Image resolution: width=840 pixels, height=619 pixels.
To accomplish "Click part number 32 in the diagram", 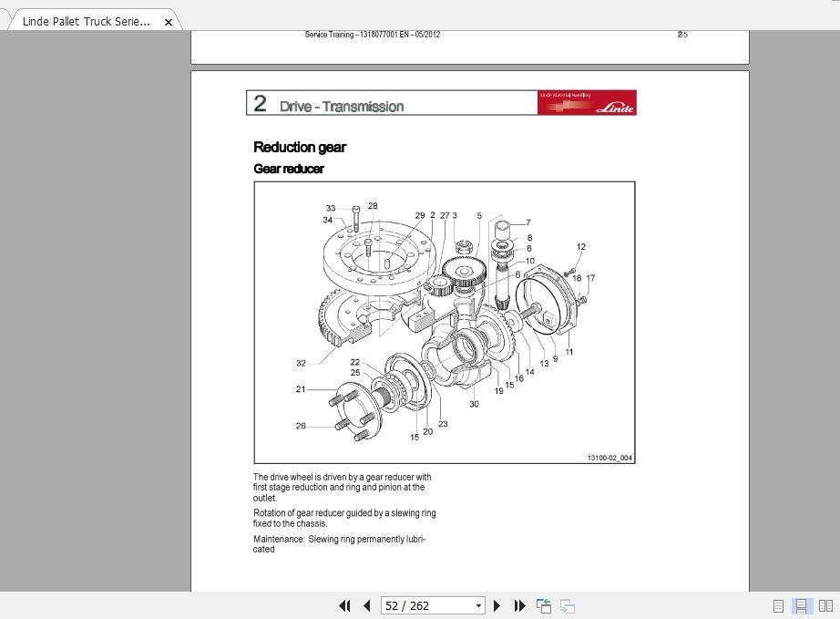I will pos(301,363).
